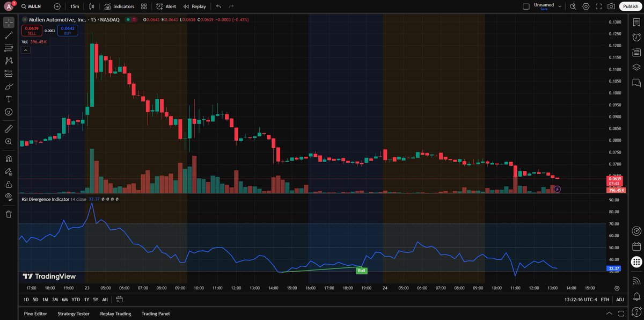This screenshot has height=320, width=644.
Task: Open the notifications bell
Action: (636, 296)
